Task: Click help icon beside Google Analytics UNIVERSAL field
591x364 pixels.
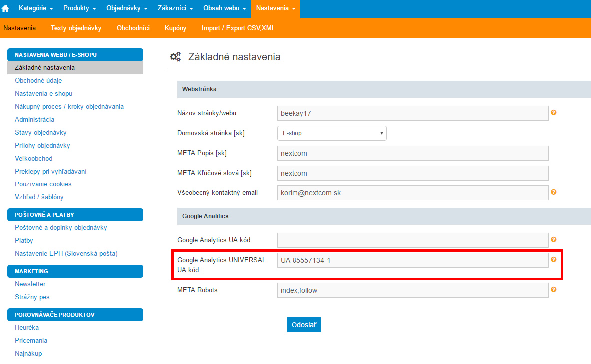Action: pyautogui.click(x=553, y=259)
